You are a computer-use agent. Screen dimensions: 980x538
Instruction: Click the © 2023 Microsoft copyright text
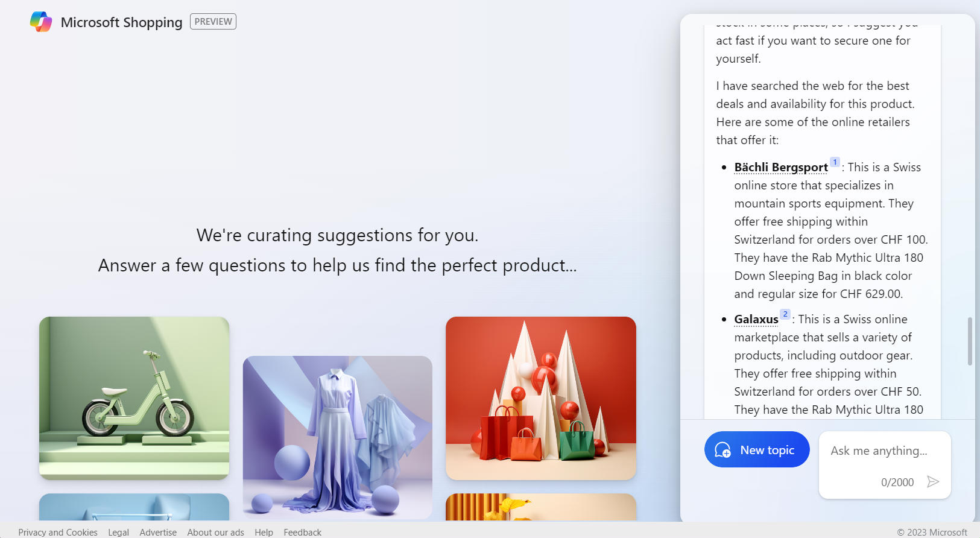pyautogui.click(x=932, y=532)
